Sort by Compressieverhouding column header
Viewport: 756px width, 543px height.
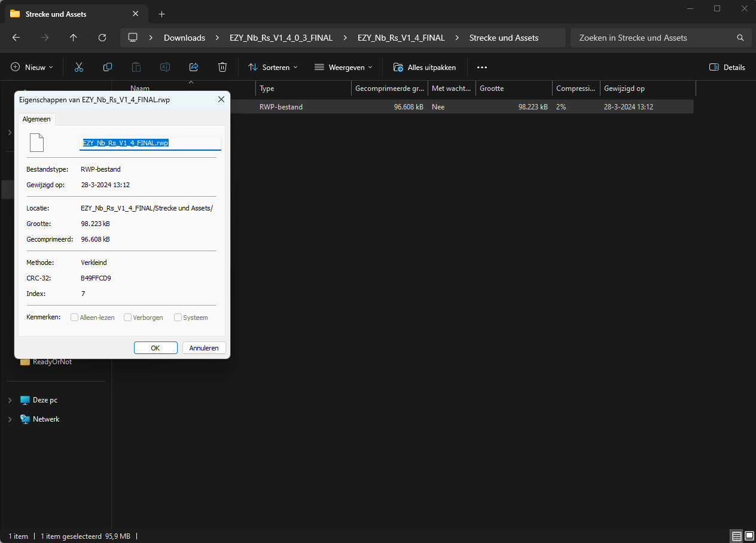pos(576,89)
